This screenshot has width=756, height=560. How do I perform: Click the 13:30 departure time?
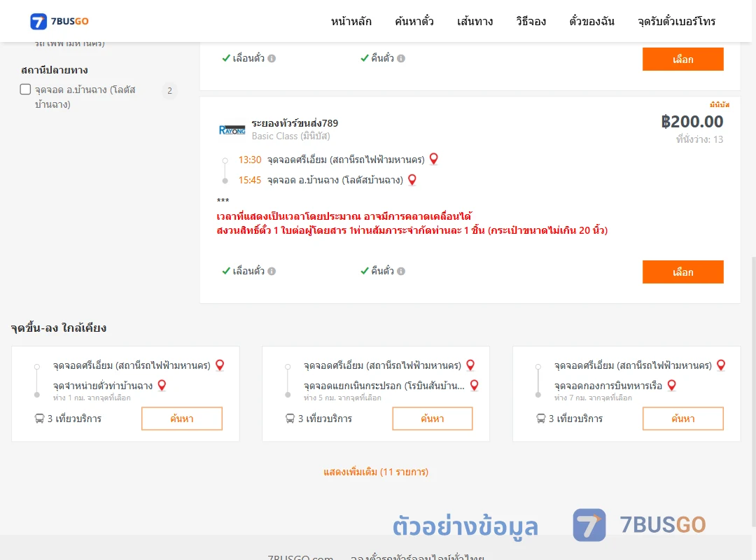click(250, 160)
